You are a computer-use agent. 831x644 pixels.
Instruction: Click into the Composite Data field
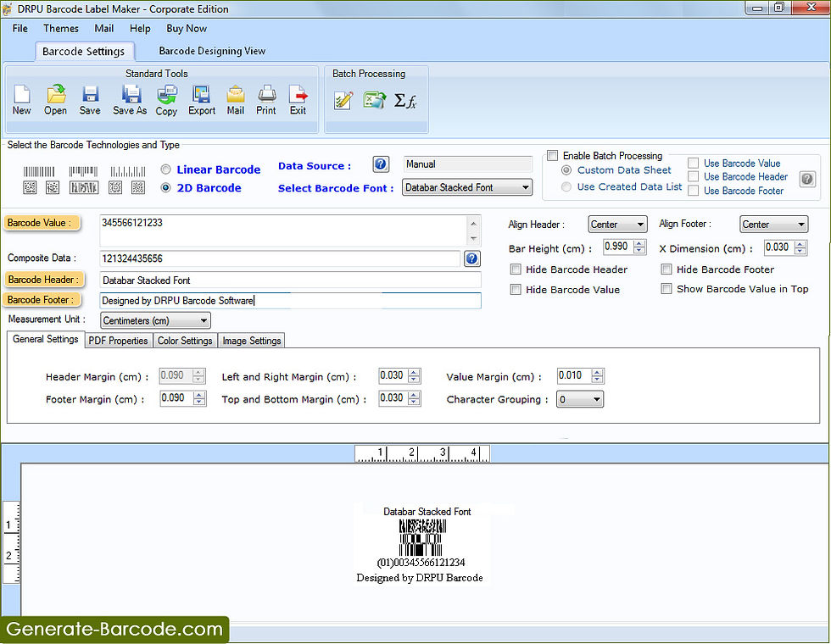[280, 258]
